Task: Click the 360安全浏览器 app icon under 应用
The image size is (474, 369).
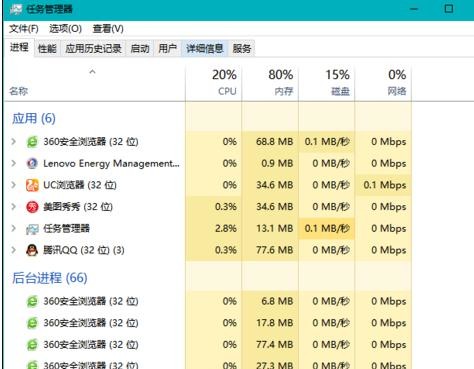Action: (32, 142)
